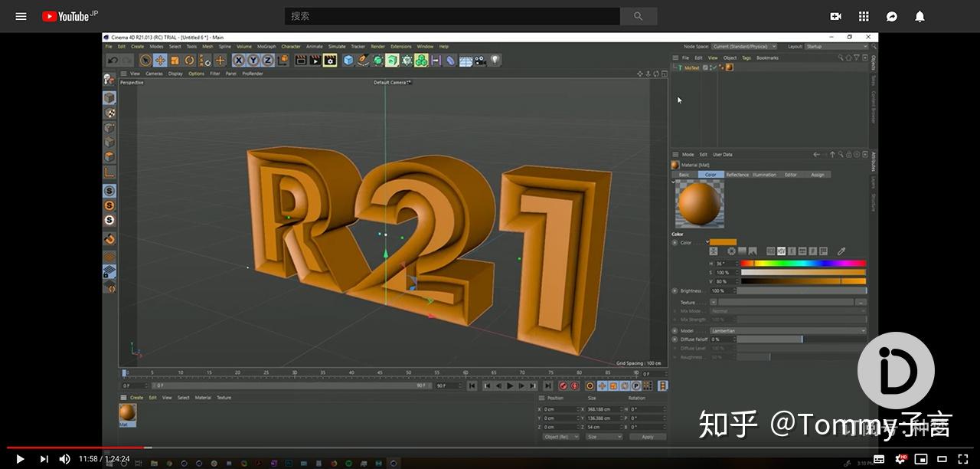Click the Make Editable icon in left palette
980x469 pixels.
pyautogui.click(x=109, y=79)
